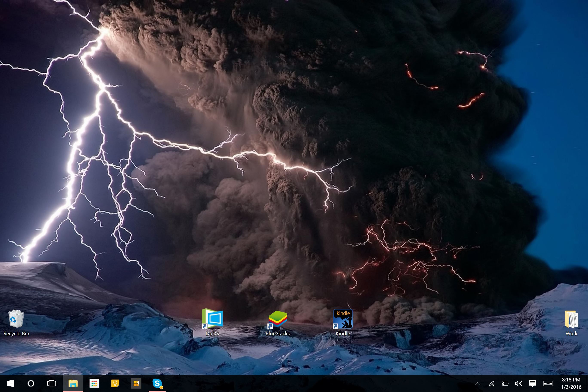Select the BlueStacks desktop shortcut

pos(277,323)
